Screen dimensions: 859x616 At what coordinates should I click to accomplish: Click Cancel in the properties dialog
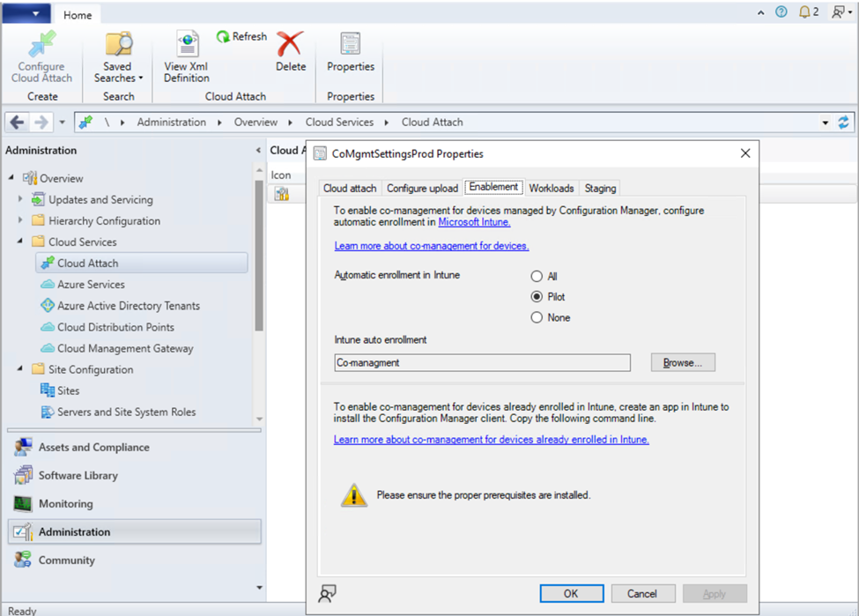click(642, 594)
